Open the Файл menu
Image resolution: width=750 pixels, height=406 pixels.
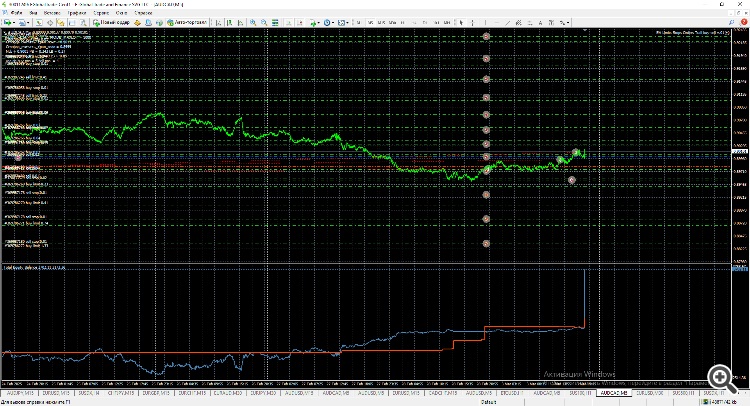click(x=16, y=13)
